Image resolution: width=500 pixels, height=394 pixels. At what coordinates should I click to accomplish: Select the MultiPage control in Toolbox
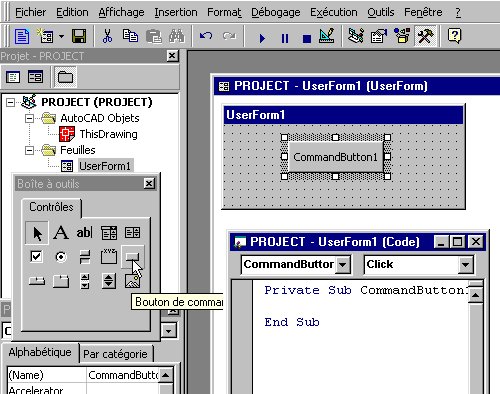(x=61, y=281)
